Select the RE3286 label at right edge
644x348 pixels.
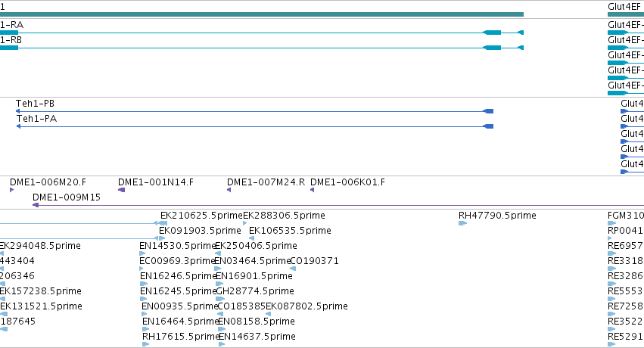click(x=626, y=276)
